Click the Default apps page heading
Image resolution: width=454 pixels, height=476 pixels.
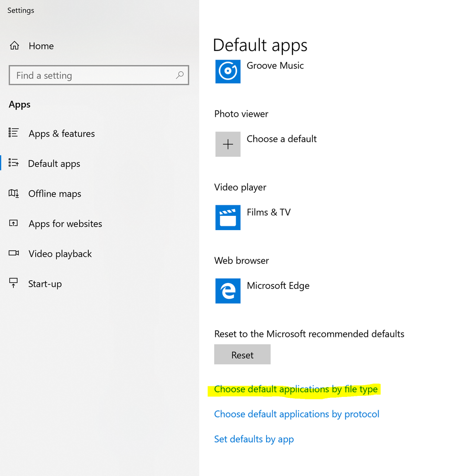[x=260, y=46]
